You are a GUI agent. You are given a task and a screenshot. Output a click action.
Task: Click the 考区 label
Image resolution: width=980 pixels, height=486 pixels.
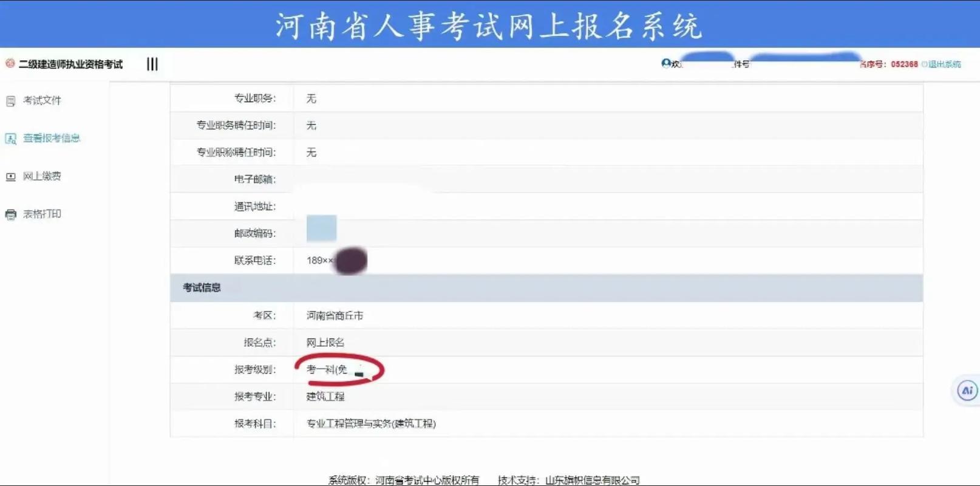tap(264, 315)
